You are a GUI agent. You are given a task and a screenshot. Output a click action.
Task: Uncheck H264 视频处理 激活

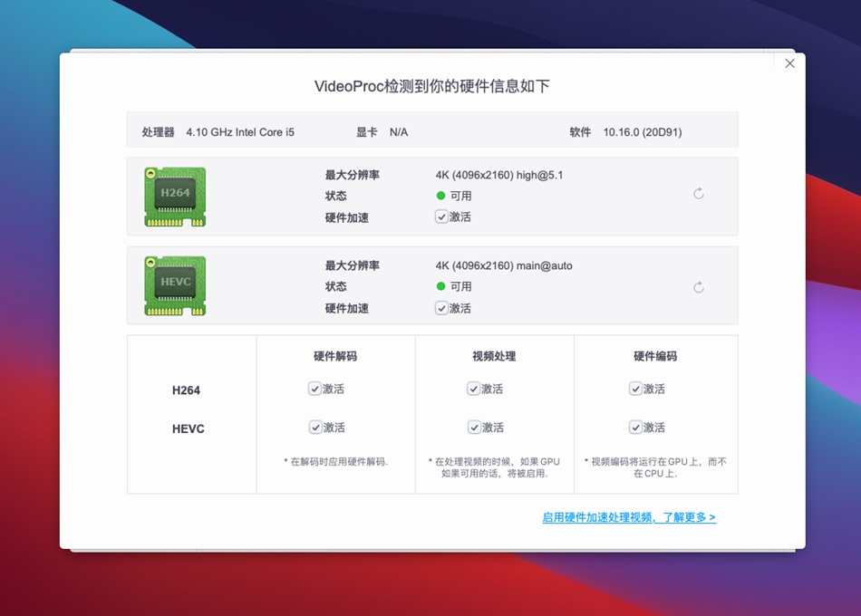coord(474,389)
